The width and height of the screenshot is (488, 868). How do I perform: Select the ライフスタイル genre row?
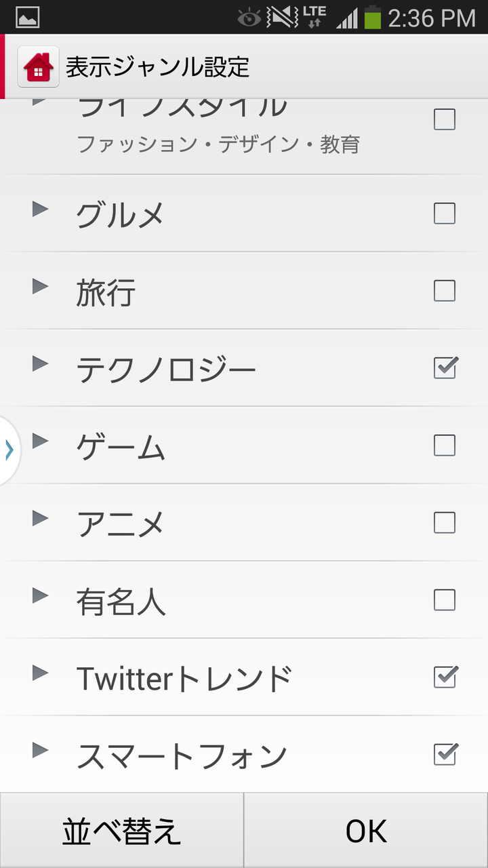(244, 136)
